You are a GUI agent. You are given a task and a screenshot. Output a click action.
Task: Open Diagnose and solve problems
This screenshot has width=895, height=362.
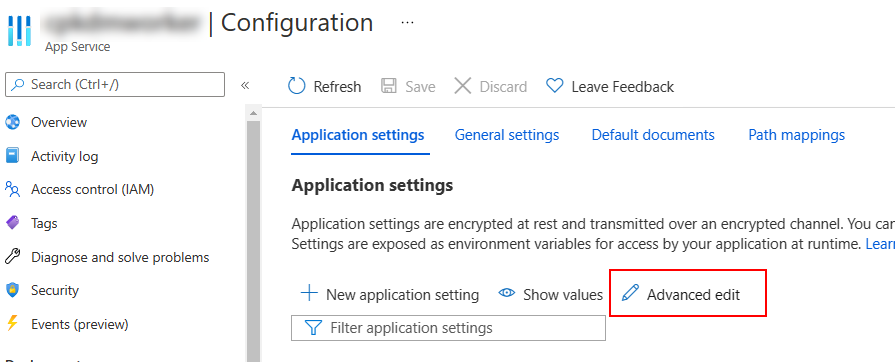click(120, 258)
